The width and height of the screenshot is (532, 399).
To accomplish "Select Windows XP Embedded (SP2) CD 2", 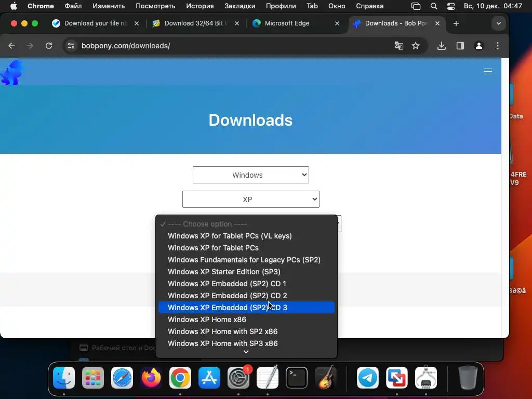I will tap(246, 296).
